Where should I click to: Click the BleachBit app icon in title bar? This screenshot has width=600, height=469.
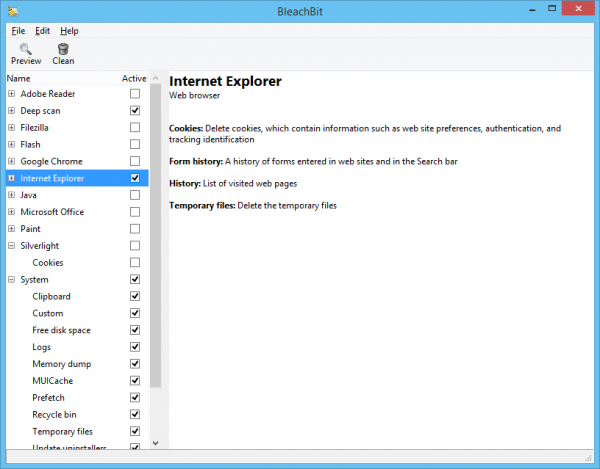13,11
